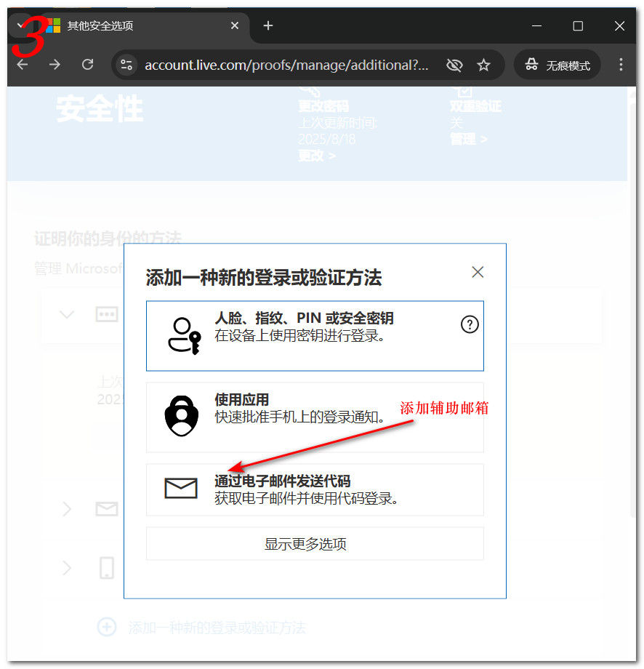Click 管理 link under two-step verification
This screenshot has width=644, height=669.
point(468,139)
